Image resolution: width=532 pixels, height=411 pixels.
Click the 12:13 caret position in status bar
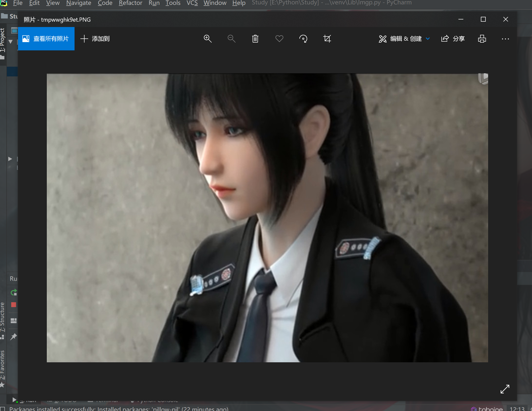point(517,409)
